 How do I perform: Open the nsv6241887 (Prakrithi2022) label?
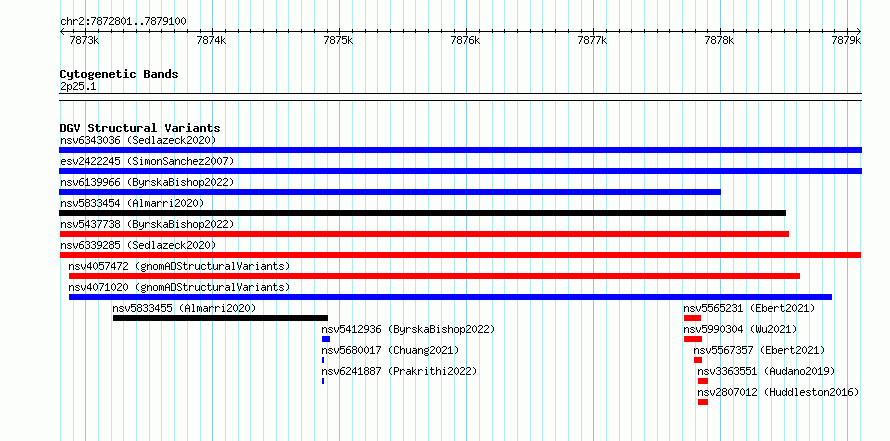click(x=400, y=371)
